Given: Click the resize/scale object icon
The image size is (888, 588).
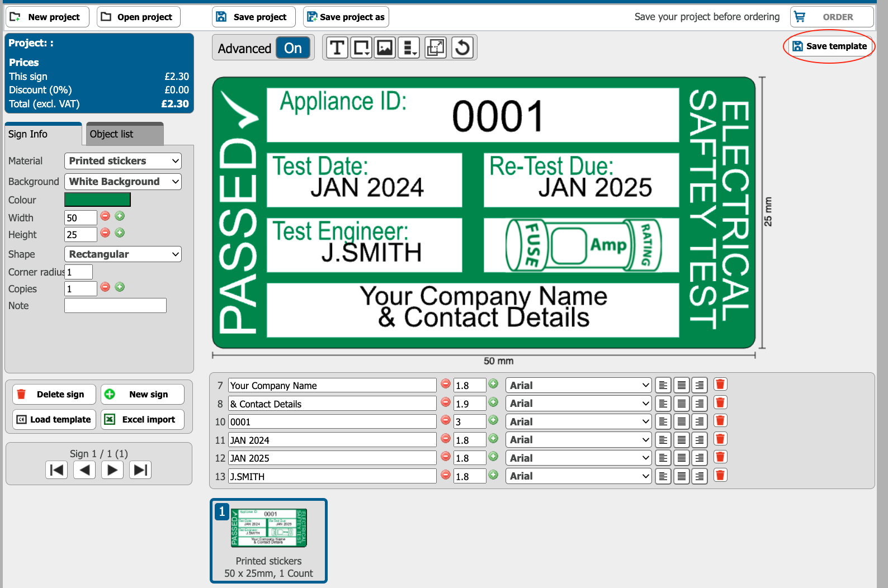Looking at the screenshot, I should (435, 48).
